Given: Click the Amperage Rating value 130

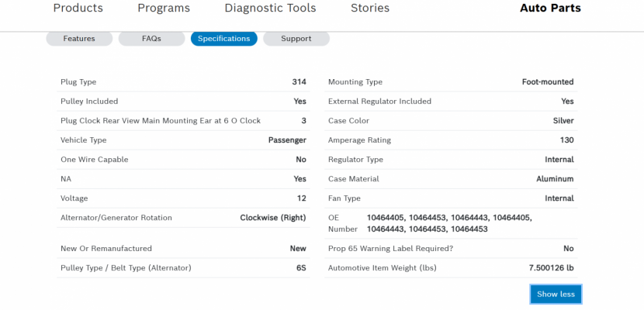Looking at the screenshot, I should pyautogui.click(x=566, y=139).
